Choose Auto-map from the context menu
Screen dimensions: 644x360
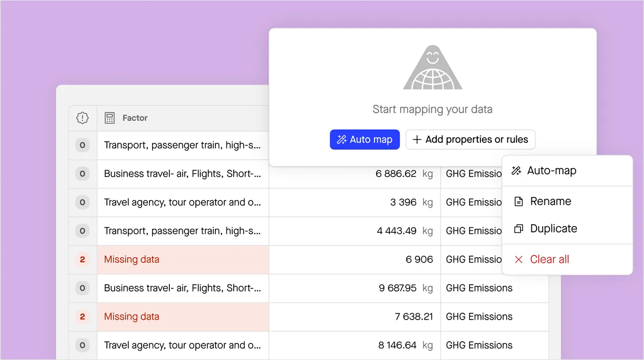click(551, 171)
